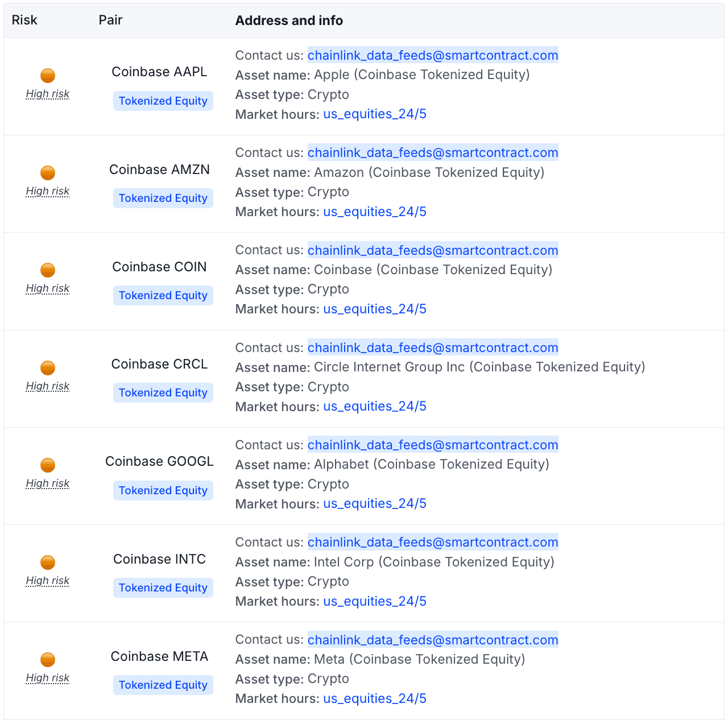Click Tokenized Equity tag under Coinbase META
This screenshot has width=728, height=720.
coord(163,685)
